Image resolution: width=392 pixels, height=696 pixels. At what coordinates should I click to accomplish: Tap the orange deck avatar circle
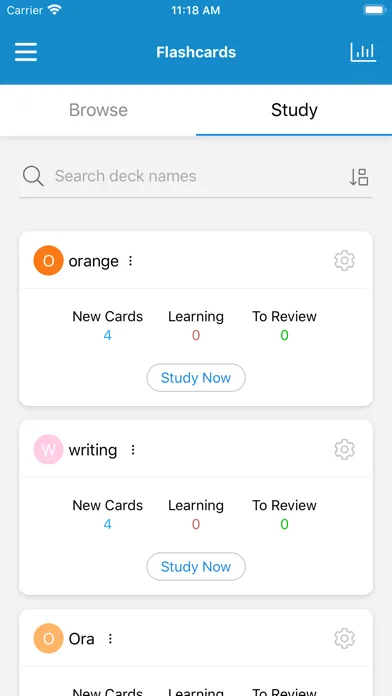48,261
